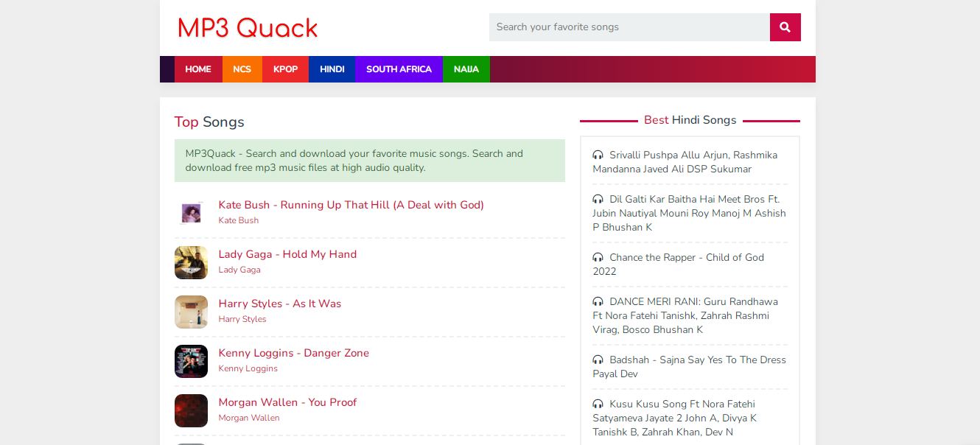Open Kusu Kusu Song Ft Nora Fatehi link
Image resolution: width=980 pixels, height=445 pixels.
click(x=675, y=418)
